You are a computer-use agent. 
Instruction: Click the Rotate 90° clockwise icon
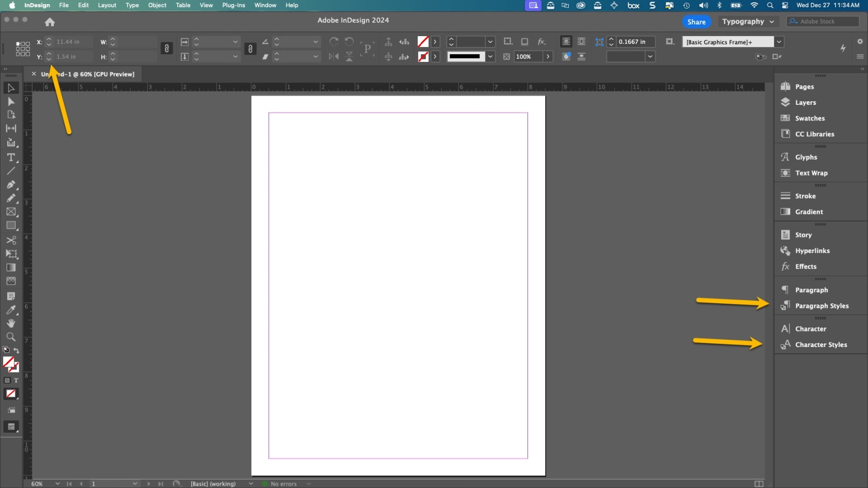tap(334, 41)
